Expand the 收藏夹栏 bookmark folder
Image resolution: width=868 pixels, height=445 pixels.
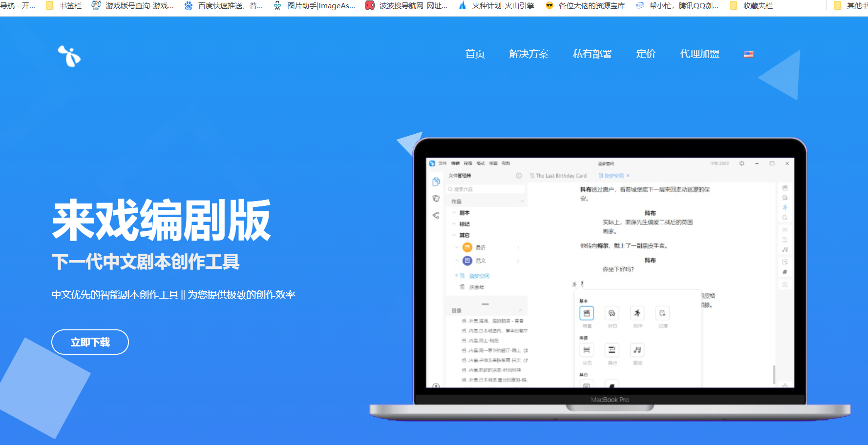[751, 6]
